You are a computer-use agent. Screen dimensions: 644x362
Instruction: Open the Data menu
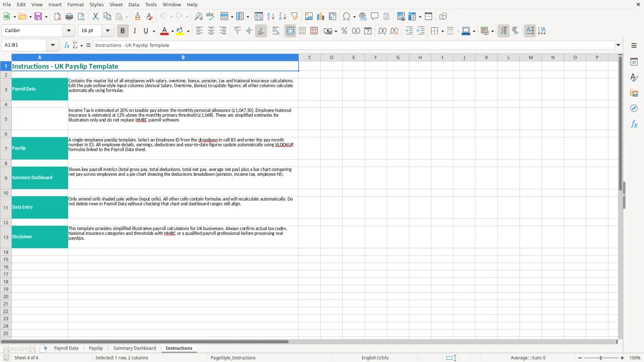click(134, 4)
